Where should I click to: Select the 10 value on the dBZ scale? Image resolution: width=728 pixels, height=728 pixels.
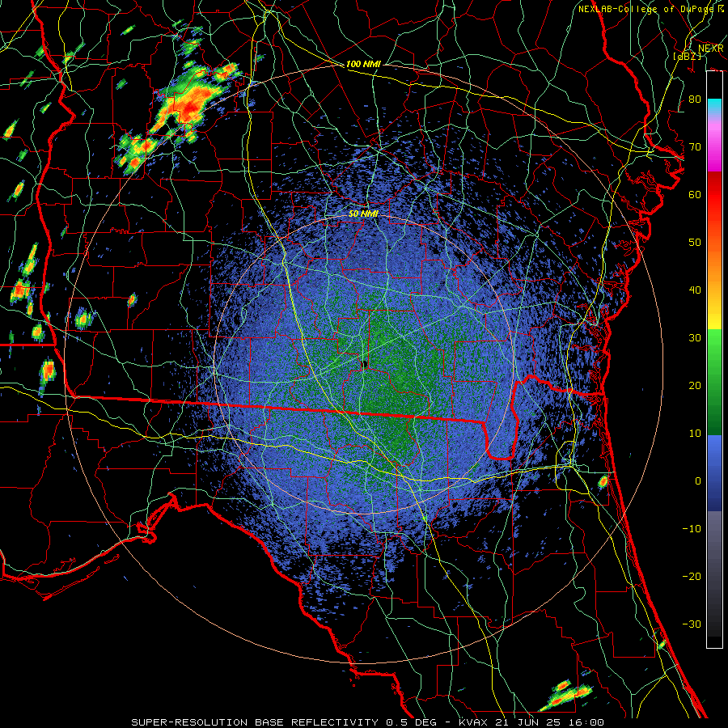pos(695,434)
